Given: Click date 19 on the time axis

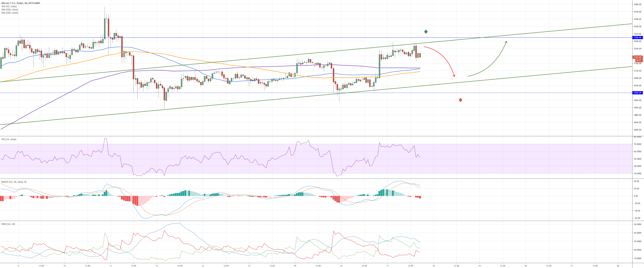Looking at the screenshot, I should click(x=480, y=266).
